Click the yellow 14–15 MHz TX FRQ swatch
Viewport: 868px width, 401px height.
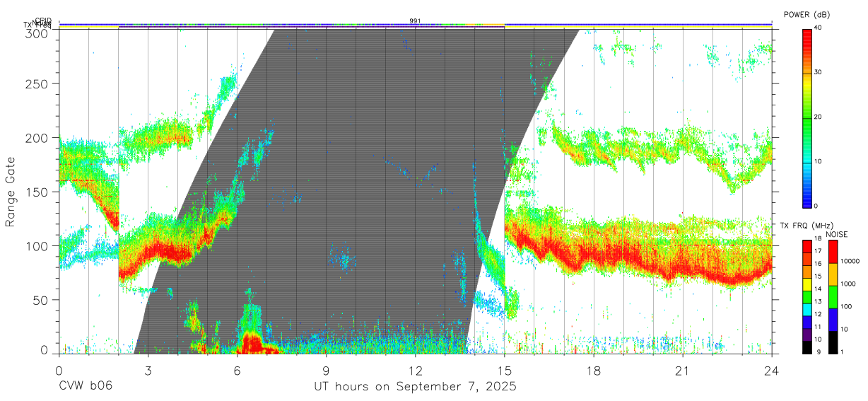click(x=808, y=284)
